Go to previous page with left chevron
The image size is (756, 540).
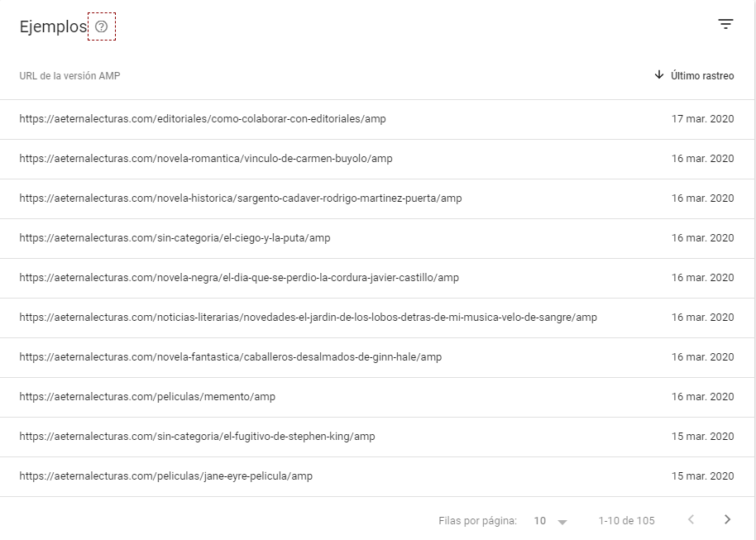(x=691, y=519)
